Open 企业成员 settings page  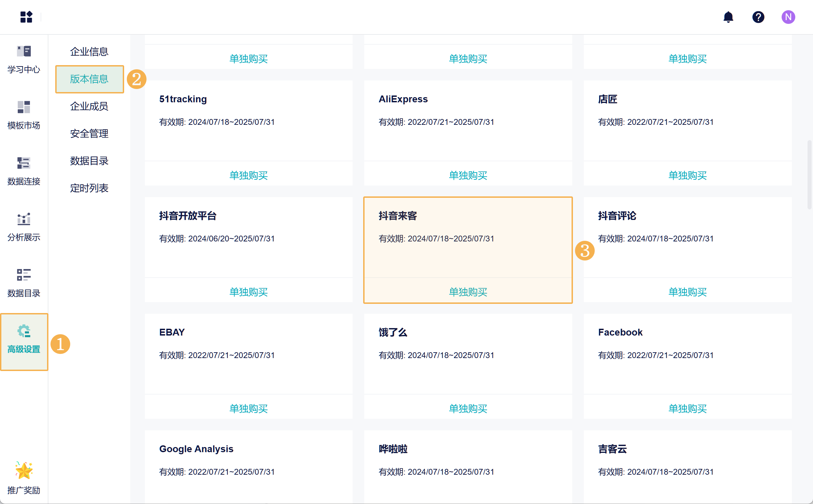click(89, 106)
